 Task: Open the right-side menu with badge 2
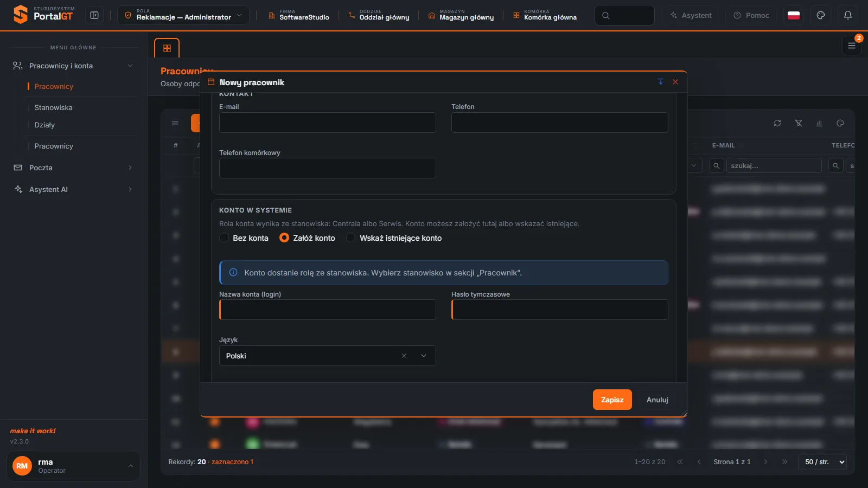coord(852,46)
